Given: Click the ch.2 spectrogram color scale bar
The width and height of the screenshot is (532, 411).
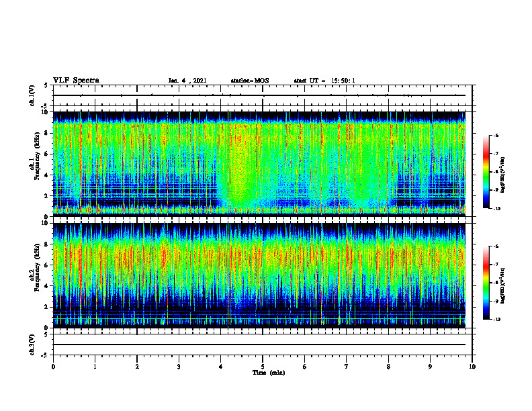Looking at the screenshot, I should [x=486, y=283].
